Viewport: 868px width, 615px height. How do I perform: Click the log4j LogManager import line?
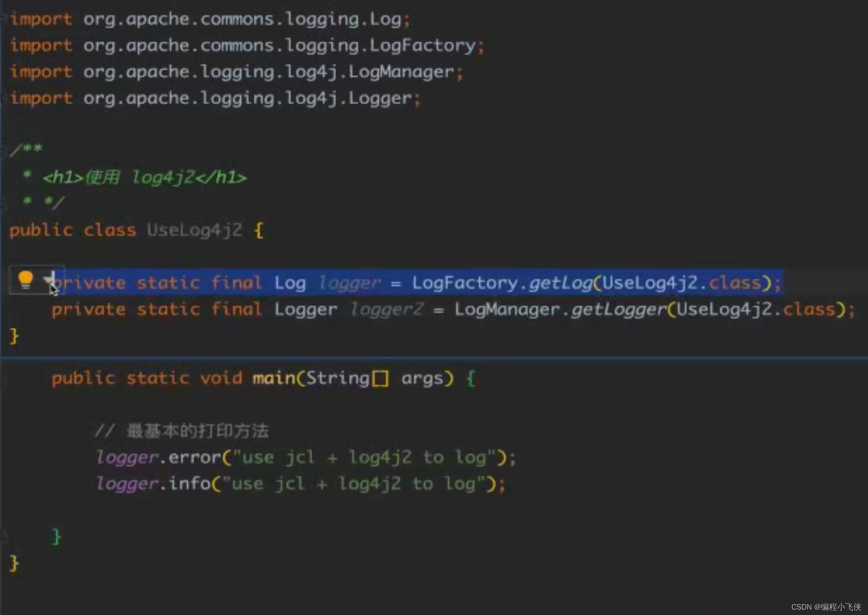coord(237,72)
